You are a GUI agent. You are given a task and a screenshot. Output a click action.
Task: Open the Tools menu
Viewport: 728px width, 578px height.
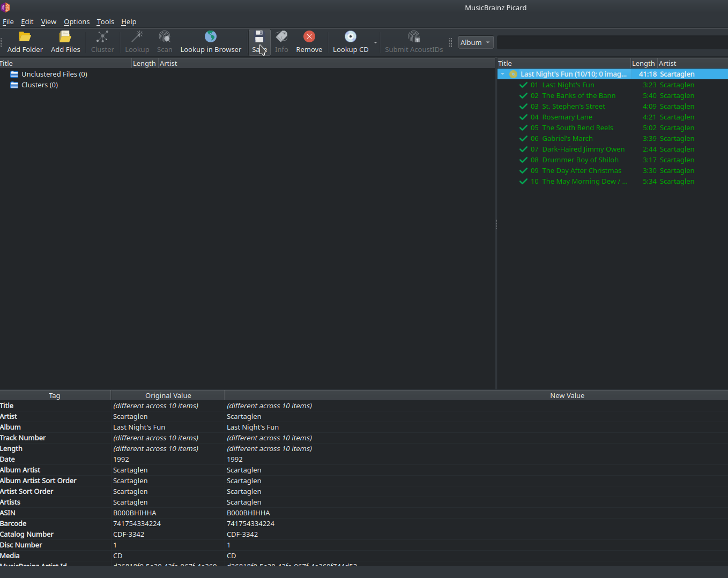click(x=105, y=21)
